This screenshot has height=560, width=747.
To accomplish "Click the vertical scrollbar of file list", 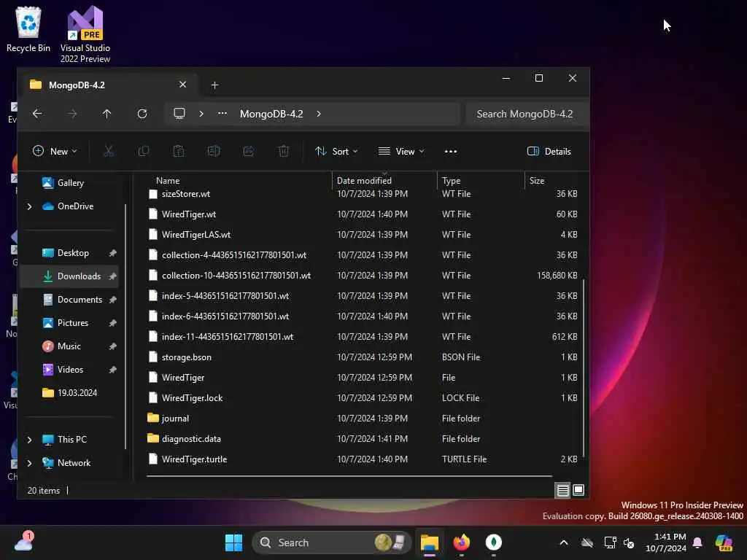I will point(584,367).
